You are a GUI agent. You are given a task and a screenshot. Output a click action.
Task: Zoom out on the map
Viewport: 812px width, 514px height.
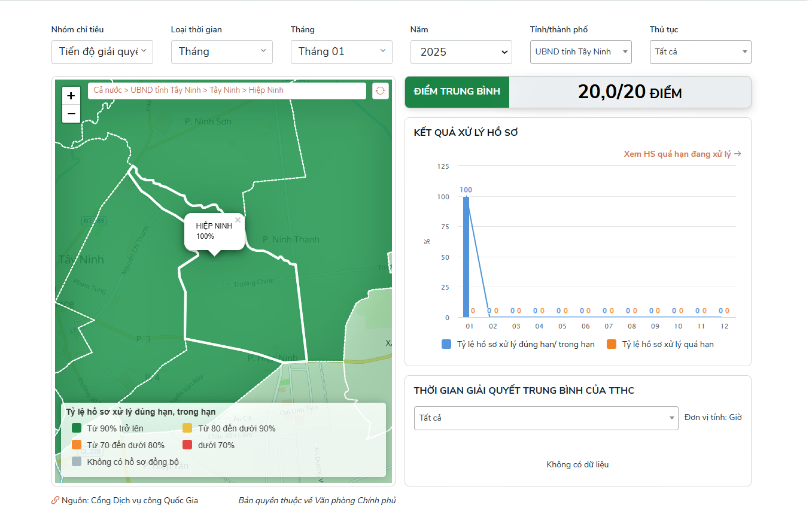pos(71,114)
